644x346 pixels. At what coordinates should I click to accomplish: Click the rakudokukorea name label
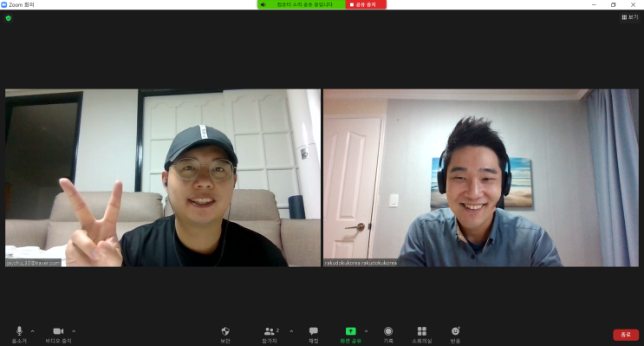pyautogui.click(x=361, y=263)
